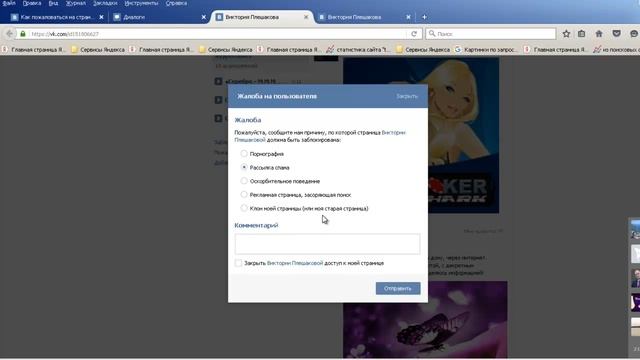Viewport: 640px width, 360px height.
Task: Click the magnifier icon in the search box
Action: [432, 33]
